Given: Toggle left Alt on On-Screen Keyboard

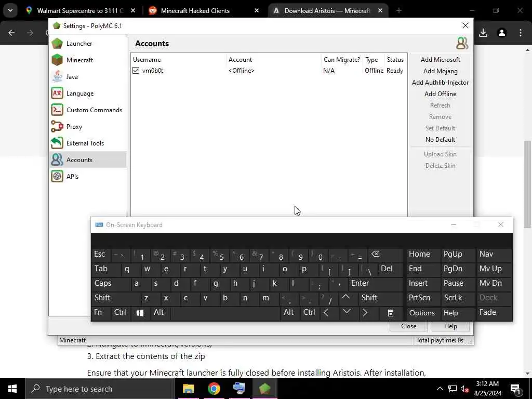Looking at the screenshot, I should point(159,312).
